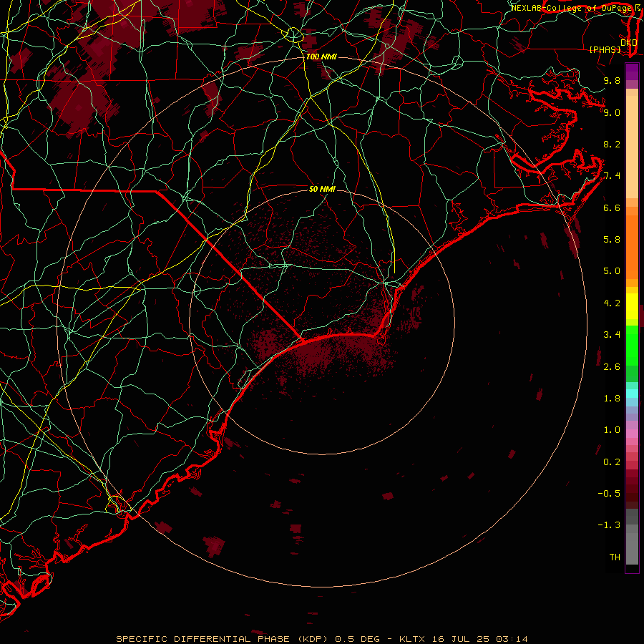Click the 100 NMI range ring label

point(321,57)
